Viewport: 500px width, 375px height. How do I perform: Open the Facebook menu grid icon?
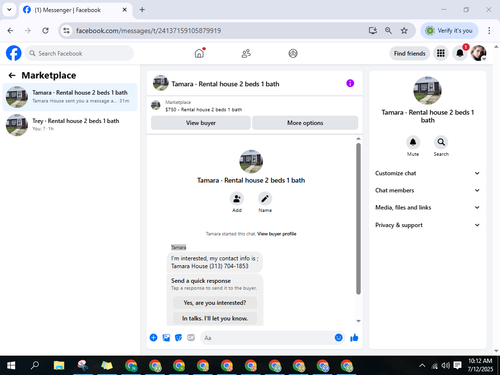point(441,53)
